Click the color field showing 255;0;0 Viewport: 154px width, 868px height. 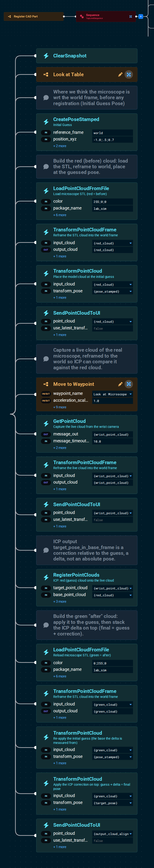click(x=113, y=201)
